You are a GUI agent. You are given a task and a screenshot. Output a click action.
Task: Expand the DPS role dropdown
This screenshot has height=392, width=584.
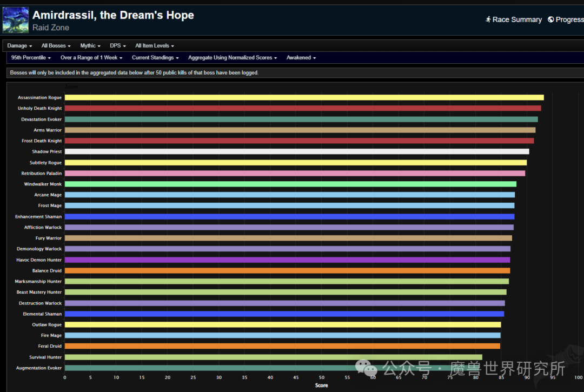click(x=118, y=45)
